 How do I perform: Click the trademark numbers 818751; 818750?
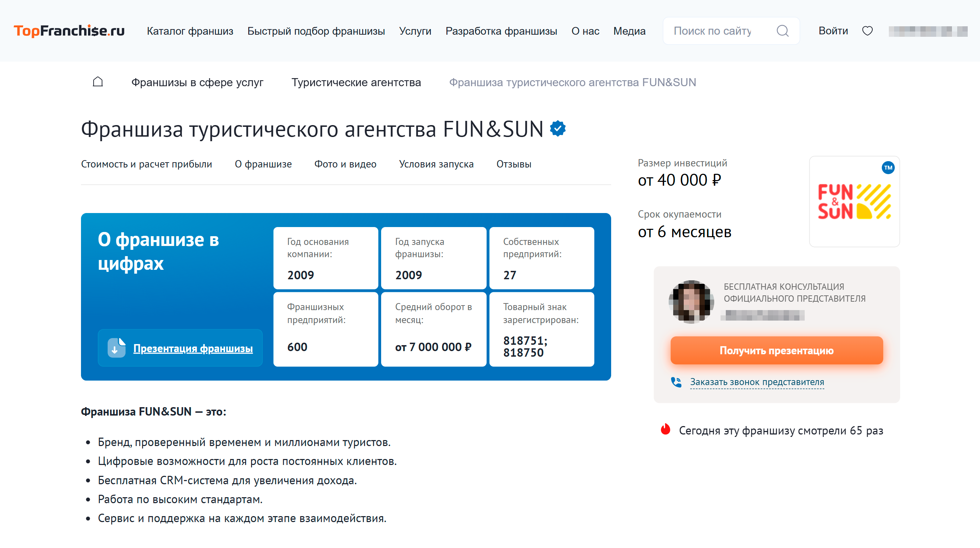click(x=525, y=347)
